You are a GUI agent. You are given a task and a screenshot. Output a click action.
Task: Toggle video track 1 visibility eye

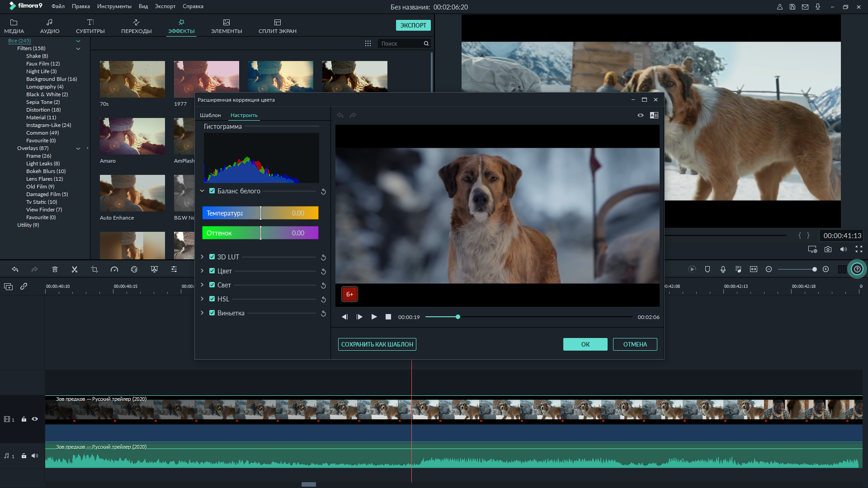coord(35,419)
